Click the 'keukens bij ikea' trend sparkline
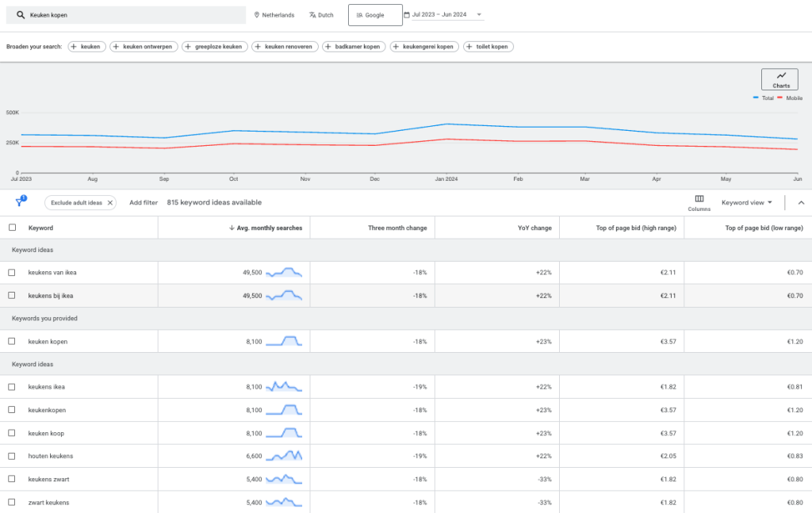 (284, 296)
